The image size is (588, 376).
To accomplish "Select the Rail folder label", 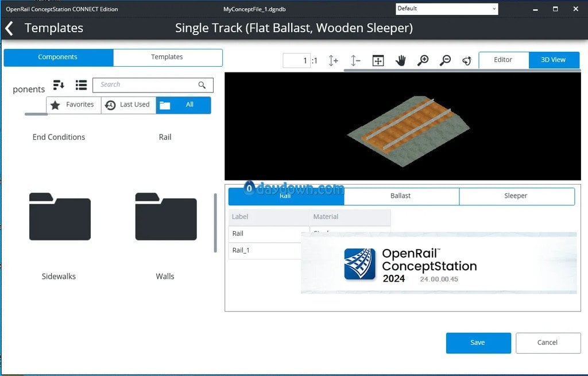I will [165, 137].
